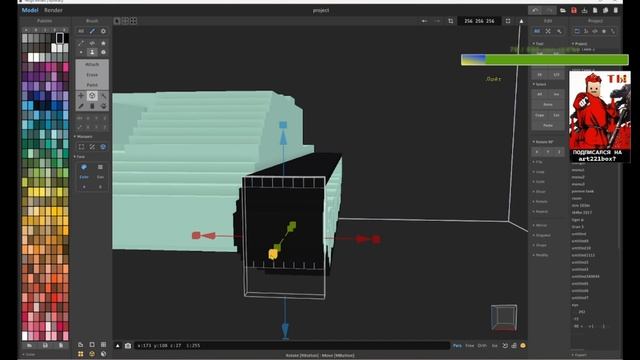This screenshot has height=360, width=640.
Task: Select the Paint brush mode
Action: click(x=92, y=85)
